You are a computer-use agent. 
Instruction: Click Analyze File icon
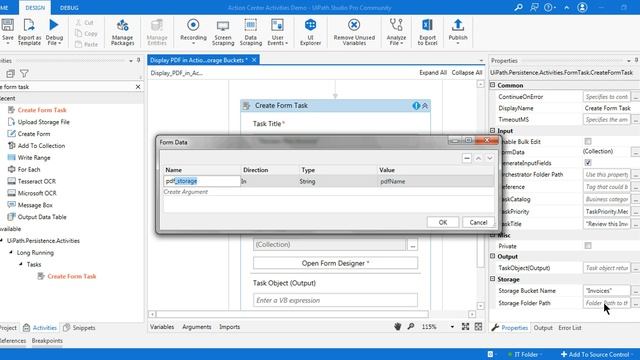[396, 25]
